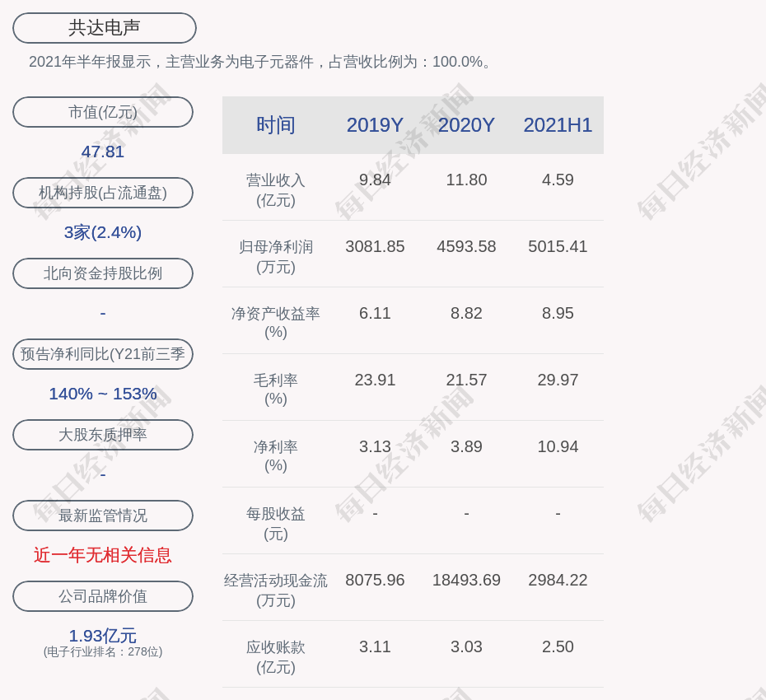Viewport: 766px width, 700px height.
Task: Select the 毛利率(%) row label
Action: (x=276, y=388)
